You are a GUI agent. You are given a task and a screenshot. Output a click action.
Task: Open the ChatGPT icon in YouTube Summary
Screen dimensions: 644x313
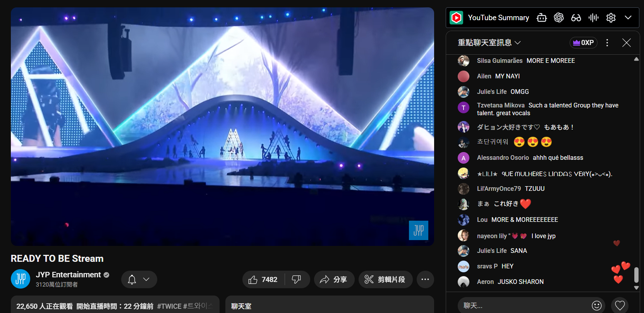(x=558, y=18)
